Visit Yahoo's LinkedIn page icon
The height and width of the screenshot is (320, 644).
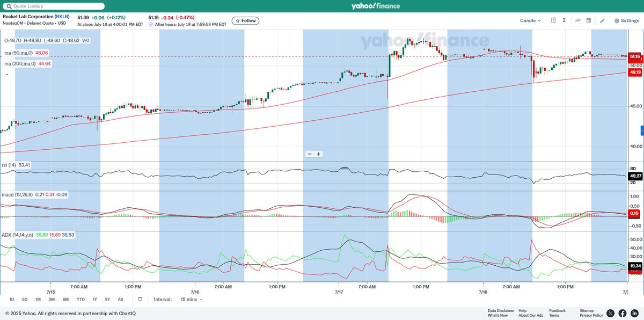point(634,313)
